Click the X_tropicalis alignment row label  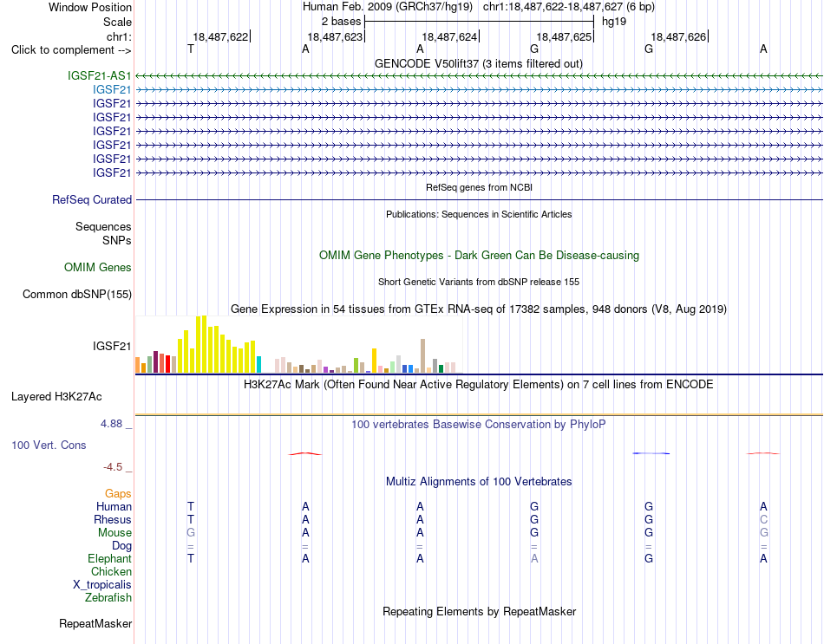[102, 585]
